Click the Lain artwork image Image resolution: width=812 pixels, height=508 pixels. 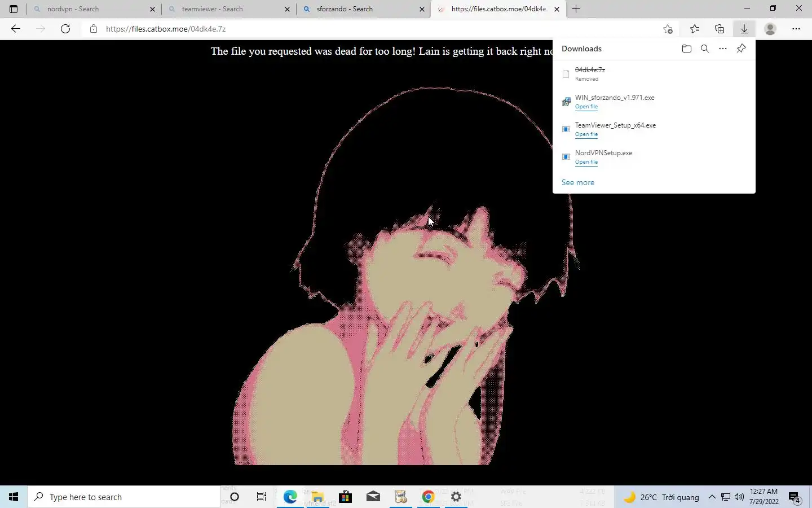(x=405, y=276)
